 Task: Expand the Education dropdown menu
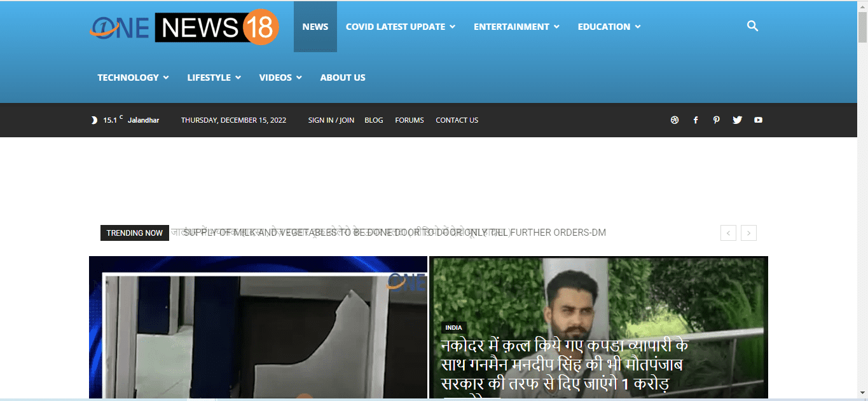coord(609,27)
